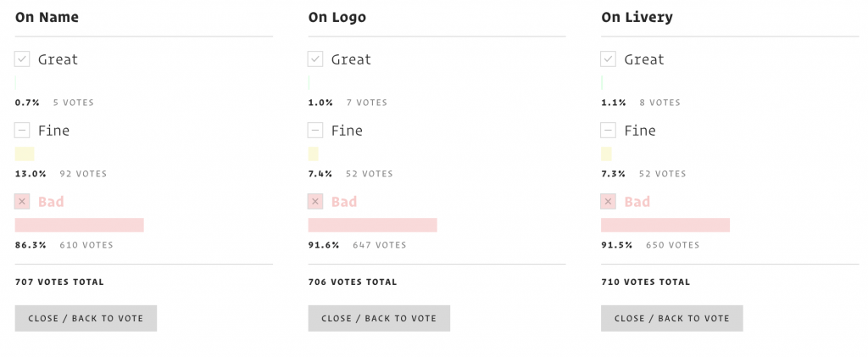Close the On Logo results, back to vote
The image size is (868, 357).
379,318
